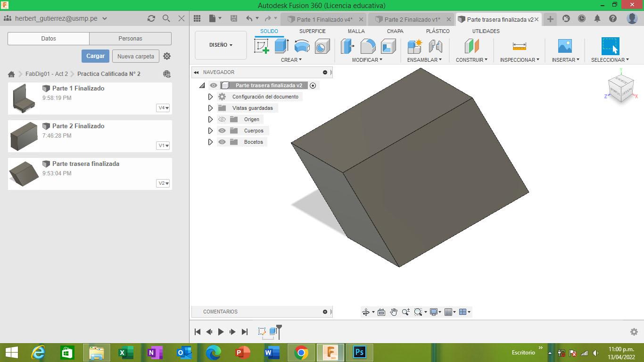Image resolution: width=644 pixels, height=362 pixels.
Task: Expand the Origen folder
Action: pos(210,119)
